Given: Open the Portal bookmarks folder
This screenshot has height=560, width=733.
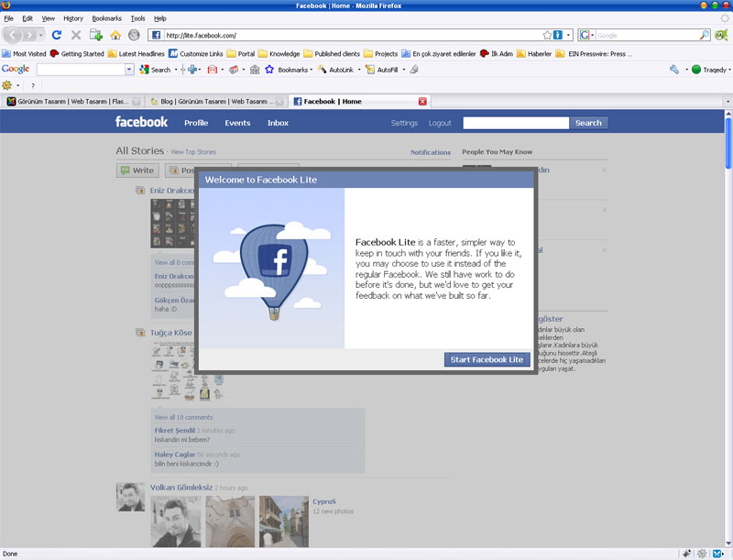Looking at the screenshot, I should [x=241, y=54].
